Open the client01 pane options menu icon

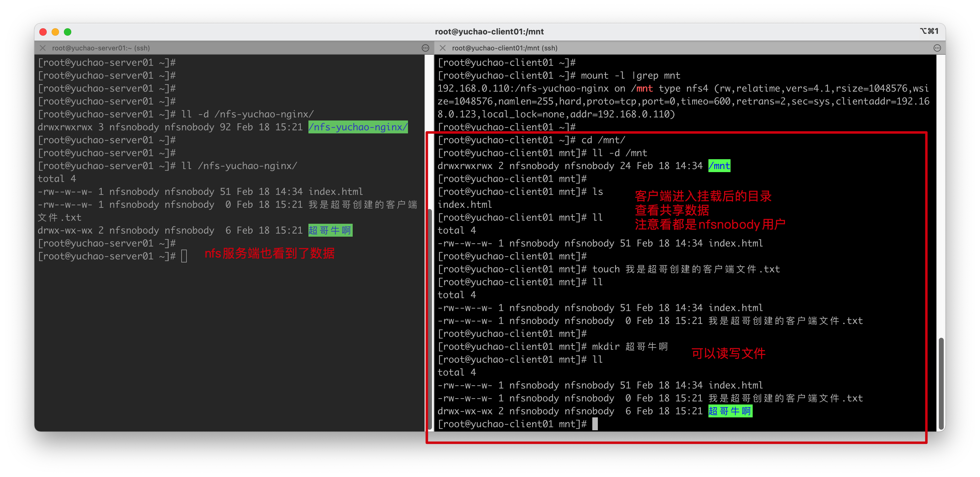pos(937,48)
